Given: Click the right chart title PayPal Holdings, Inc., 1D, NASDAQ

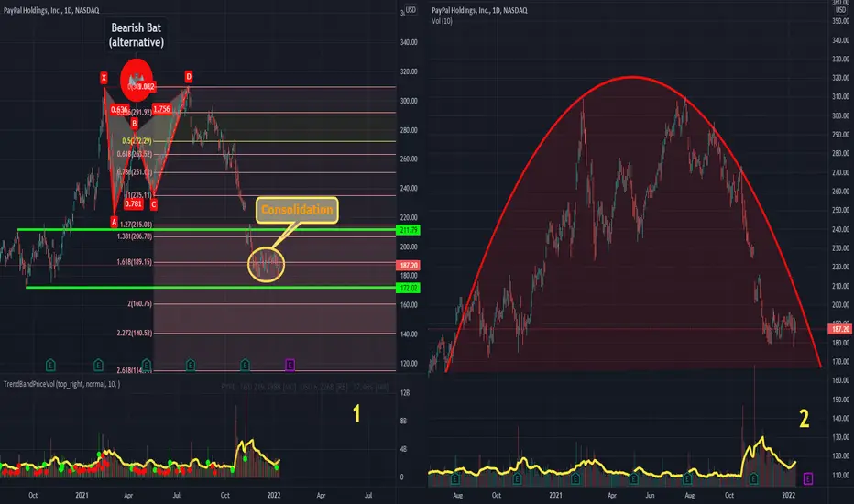Looking at the screenshot, I should (479, 10).
